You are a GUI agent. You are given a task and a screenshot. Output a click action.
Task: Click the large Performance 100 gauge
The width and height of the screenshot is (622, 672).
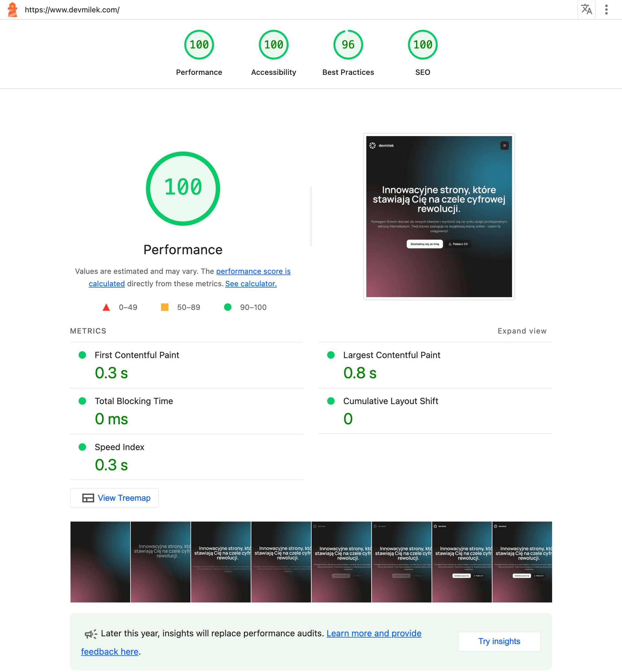pos(183,188)
